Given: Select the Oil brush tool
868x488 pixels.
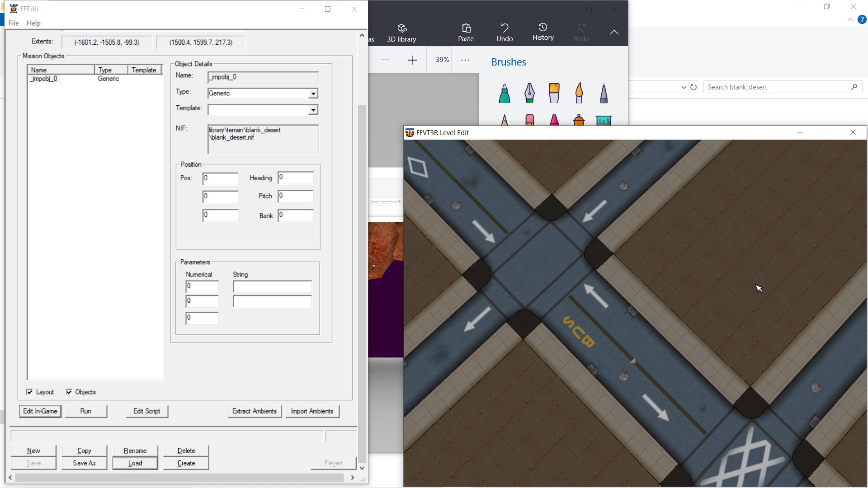Looking at the screenshot, I should [x=554, y=94].
